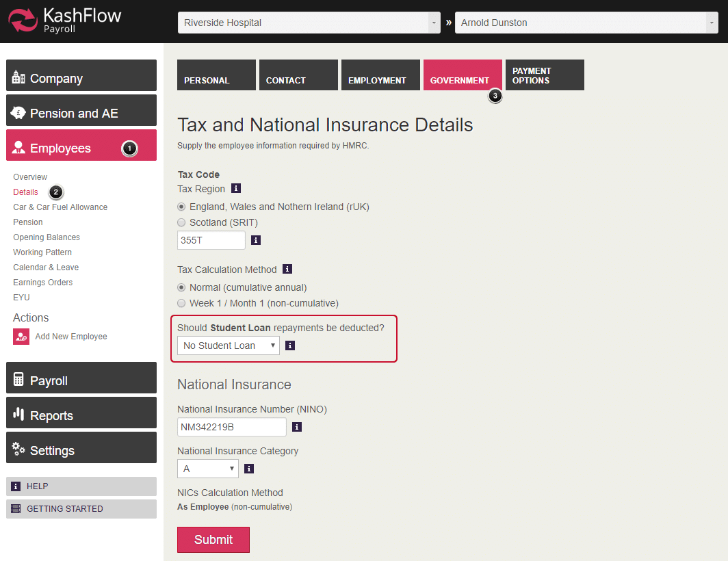Open the National Insurance Category dropdown
The width and height of the screenshot is (728, 561).
point(208,469)
